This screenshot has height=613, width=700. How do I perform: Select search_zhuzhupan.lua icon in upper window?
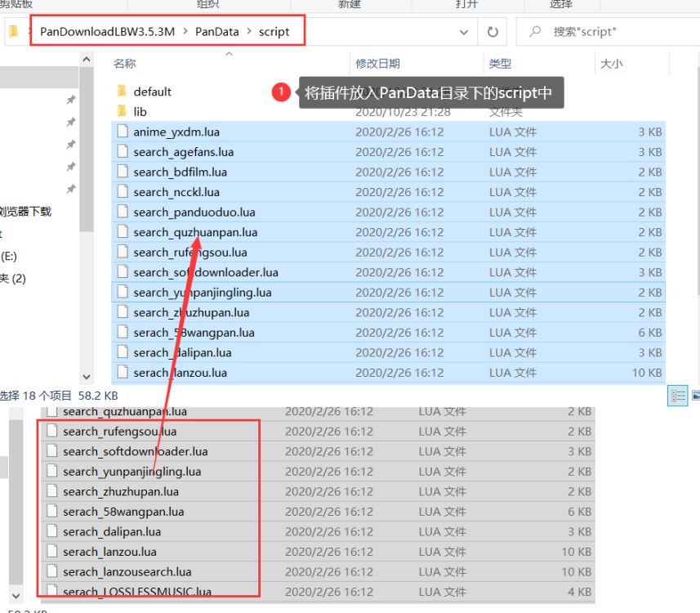(x=123, y=312)
